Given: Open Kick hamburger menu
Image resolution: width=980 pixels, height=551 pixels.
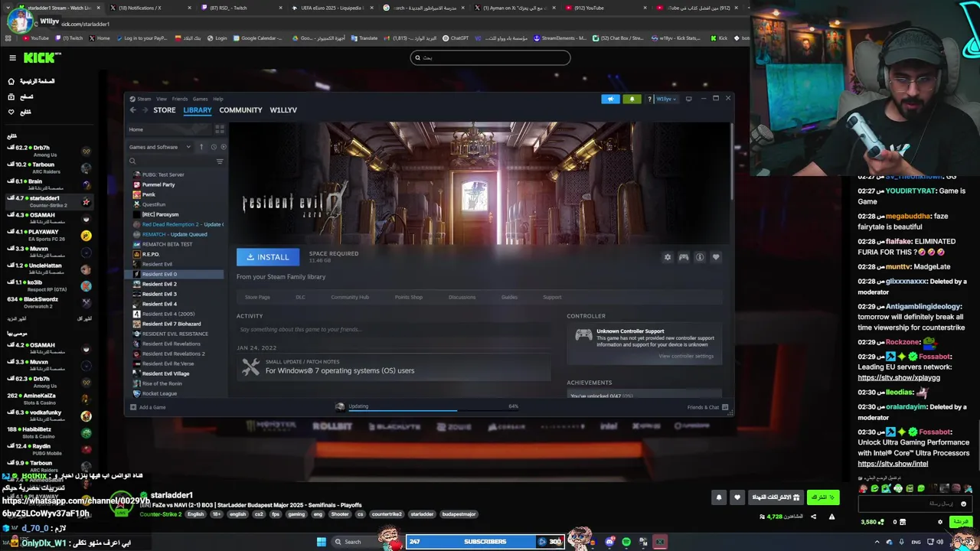Looking at the screenshot, I should [12, 57].
